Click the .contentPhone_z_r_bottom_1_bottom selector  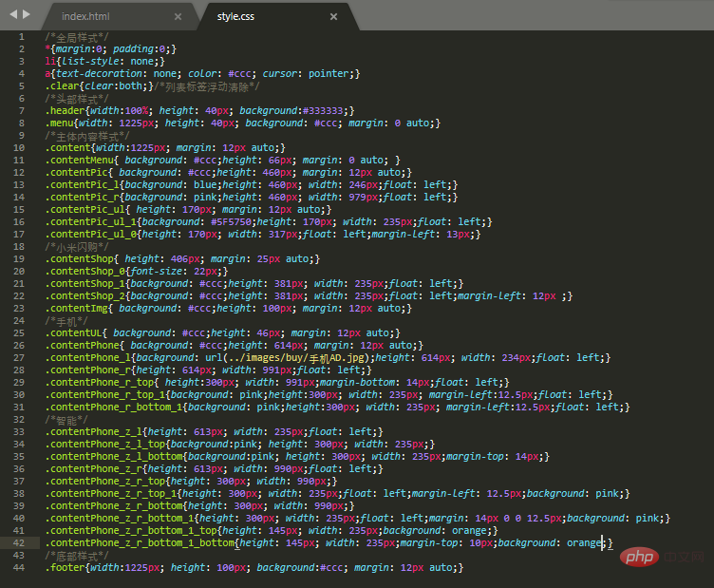coord(140,543)
